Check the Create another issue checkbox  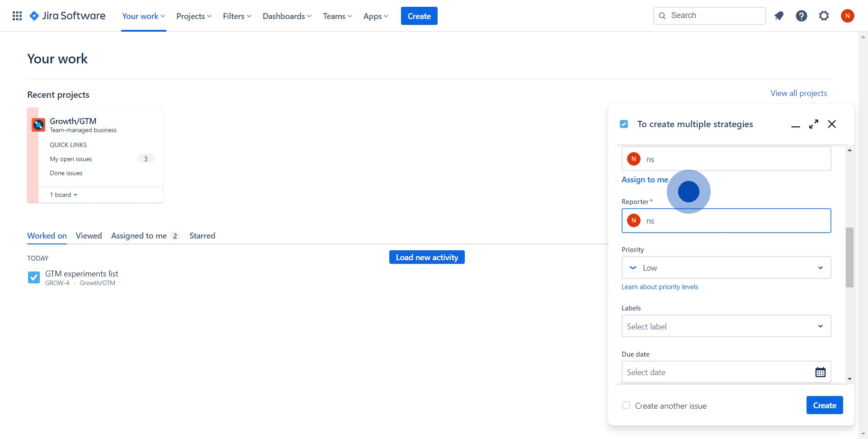(626, 406)
